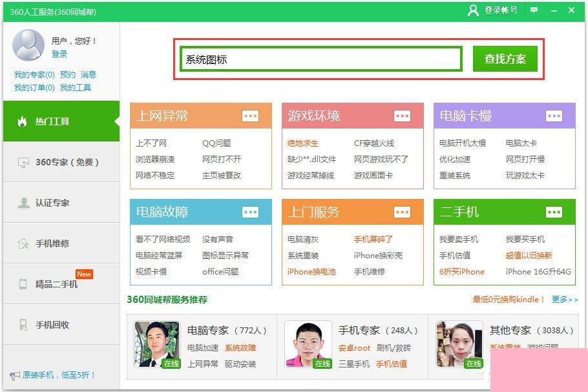Open more options on 游戏环境 card

[x=402, y=116]
